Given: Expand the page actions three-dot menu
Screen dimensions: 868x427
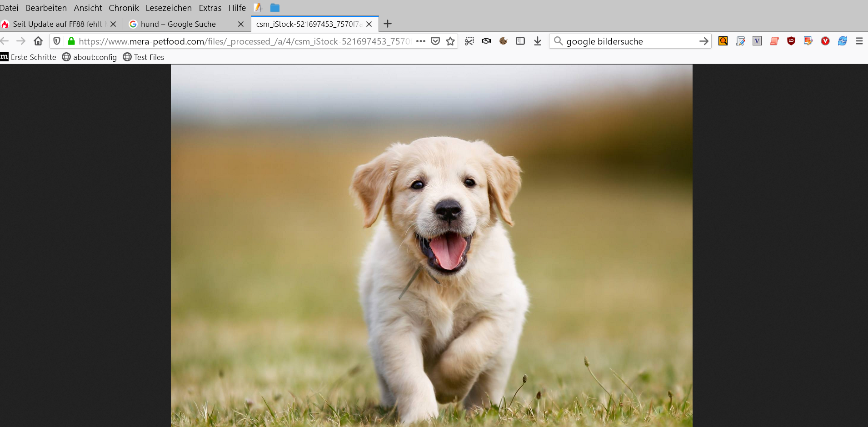Looking at the screenshot, I should [421, 41].
